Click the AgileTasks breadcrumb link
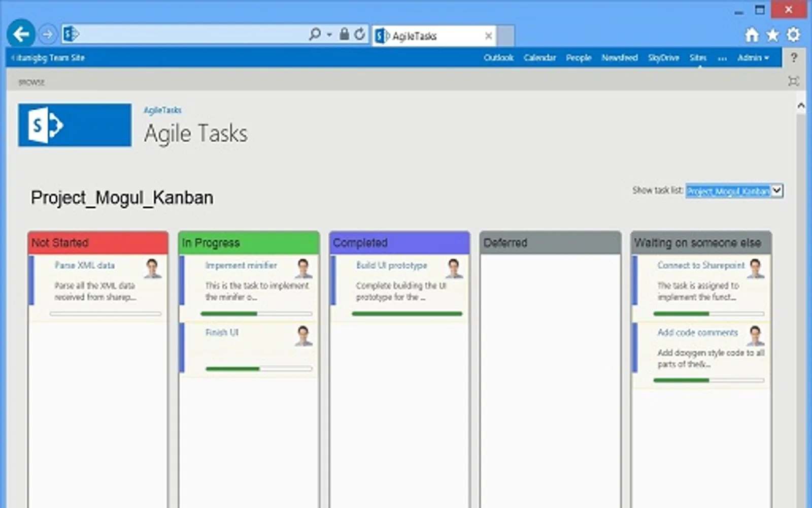This screenshot has width=812, height=508. coord(162,110)
